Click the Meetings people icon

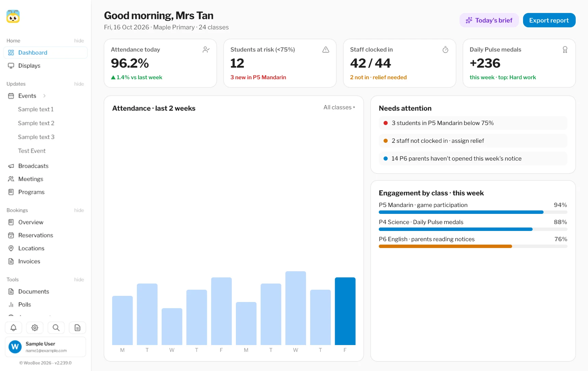click(x=11, y=179)
